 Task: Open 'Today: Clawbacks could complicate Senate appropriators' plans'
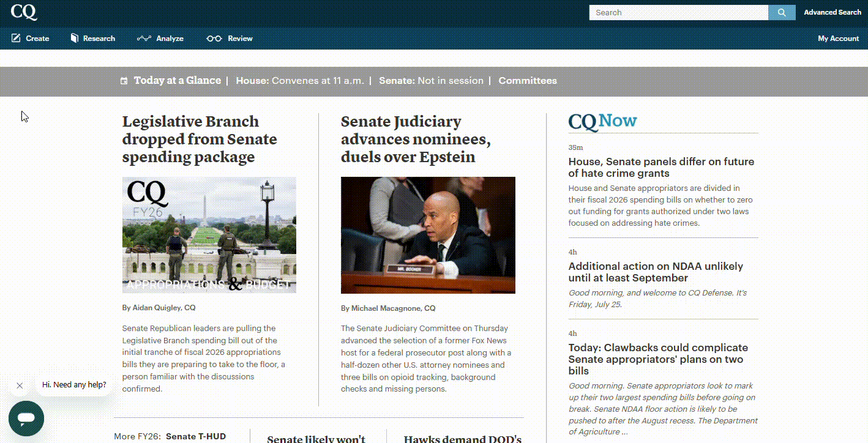pos(658,359)
